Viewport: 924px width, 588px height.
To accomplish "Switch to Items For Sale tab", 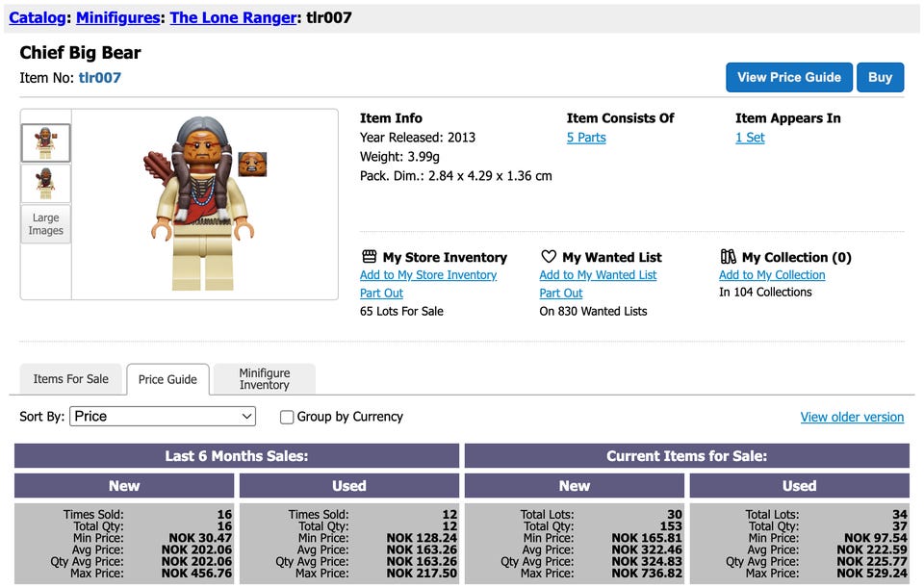I will click(x=70, y=379).
